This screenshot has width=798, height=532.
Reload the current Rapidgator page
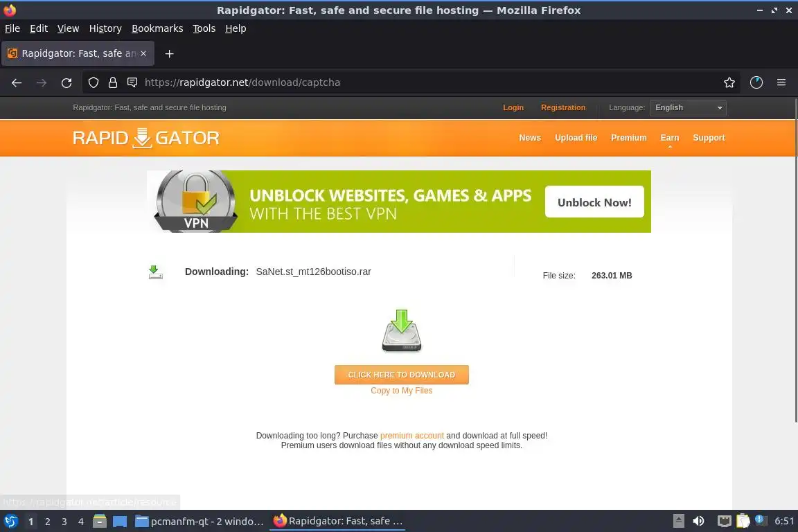(66, 82)
